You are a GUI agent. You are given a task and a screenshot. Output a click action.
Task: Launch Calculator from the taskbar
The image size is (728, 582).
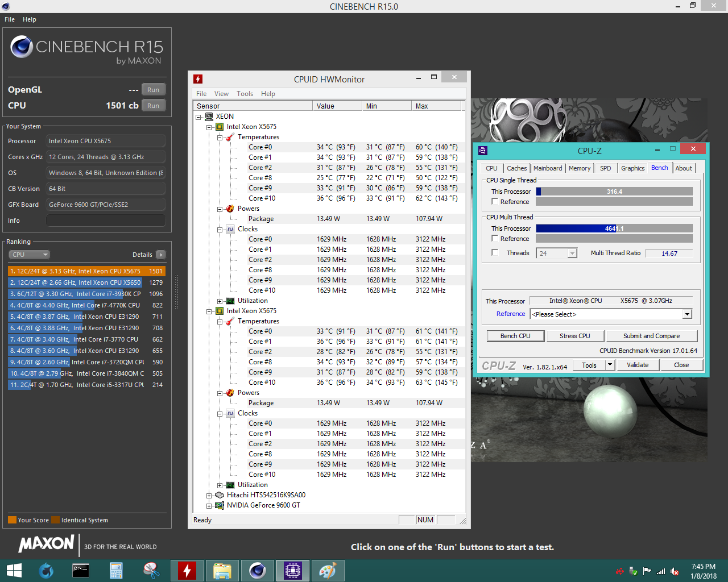(x=116, y=571)
